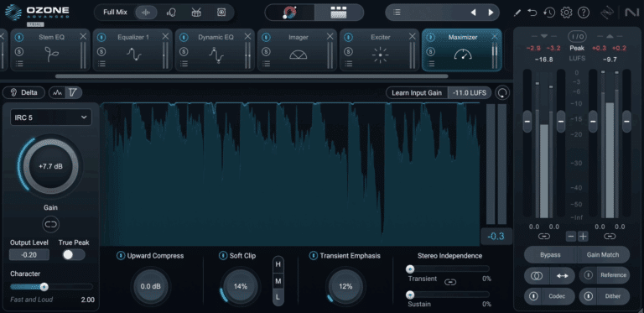The height and width of the screenshot is (313, 644).
Task: Select the drums stem icon
Action: tap(196, 13)
